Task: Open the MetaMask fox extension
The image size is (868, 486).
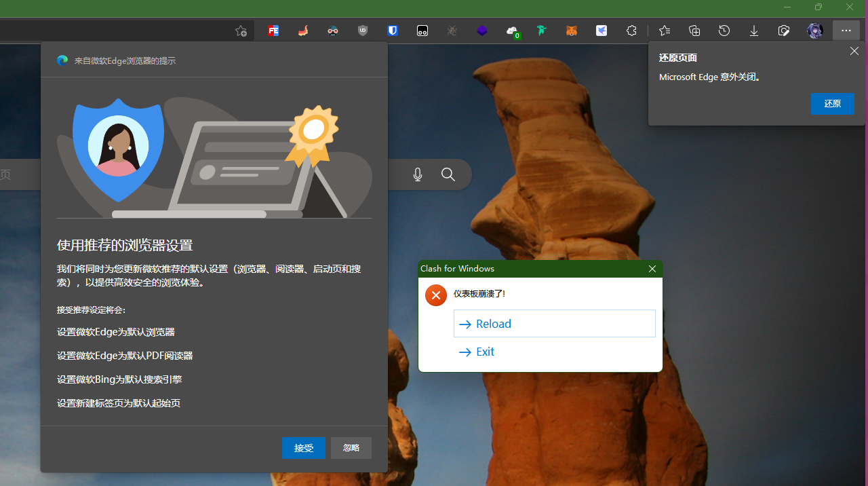Action: click(572, 31)
